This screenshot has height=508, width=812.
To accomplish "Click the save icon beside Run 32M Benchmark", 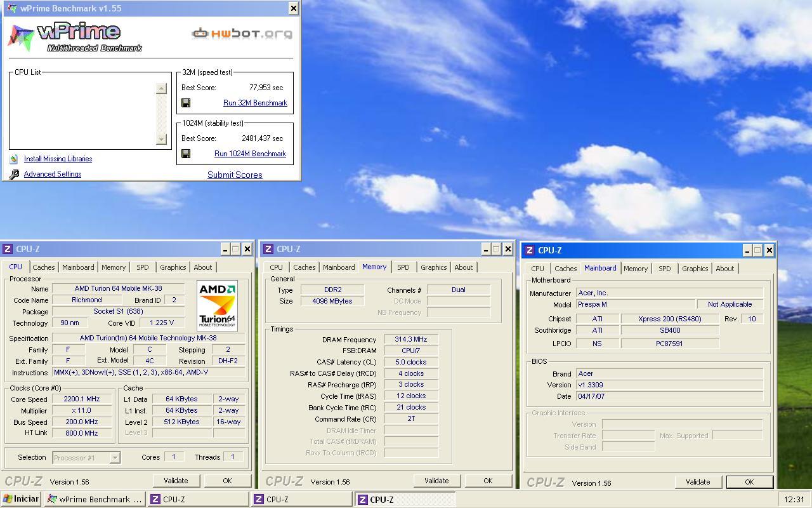I will click(186, 103).
